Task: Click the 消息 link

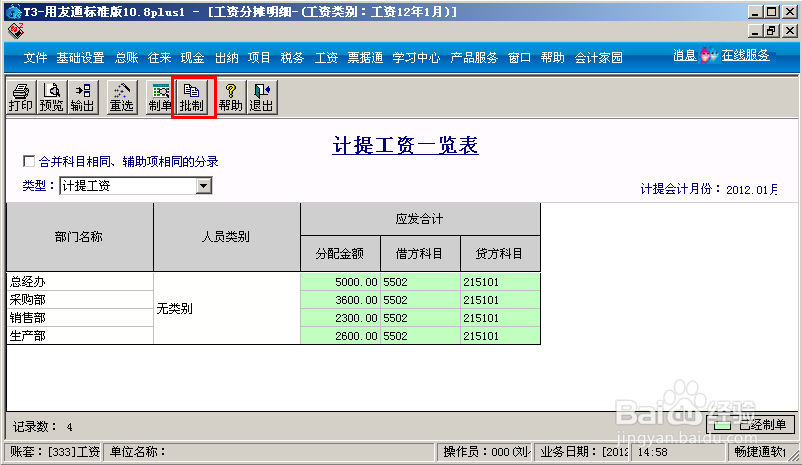Action: point(685,55)
